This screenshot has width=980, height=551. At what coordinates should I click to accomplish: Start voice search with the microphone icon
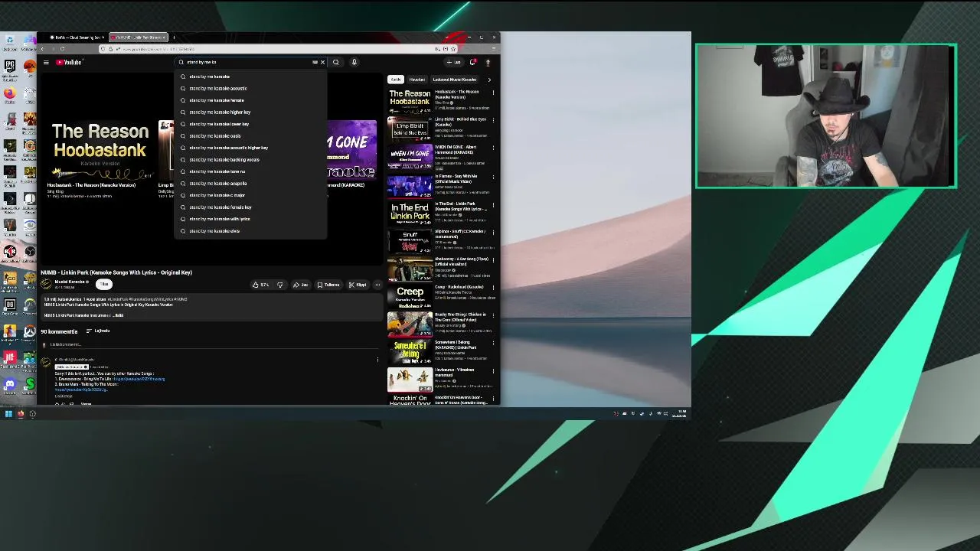354,62
